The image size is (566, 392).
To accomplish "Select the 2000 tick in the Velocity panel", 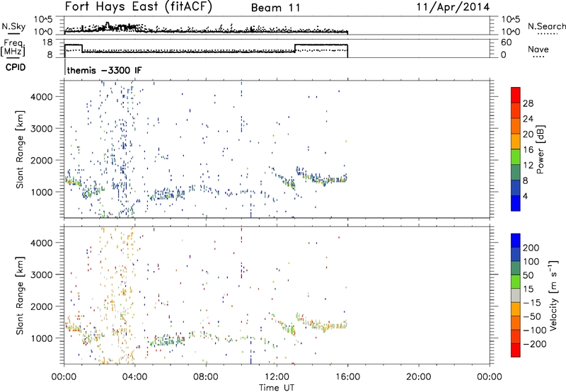I will point(42,306).
